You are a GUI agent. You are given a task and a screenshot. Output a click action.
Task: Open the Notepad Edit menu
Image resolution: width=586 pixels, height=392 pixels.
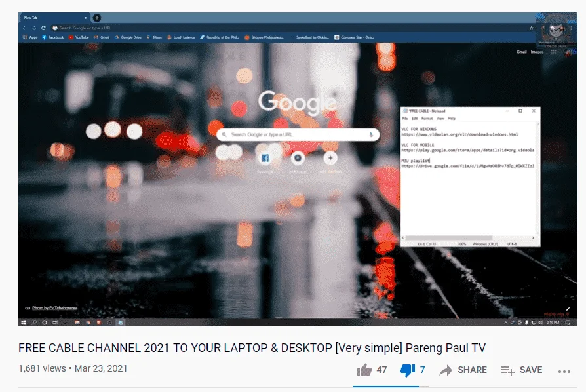coord(414,119)
